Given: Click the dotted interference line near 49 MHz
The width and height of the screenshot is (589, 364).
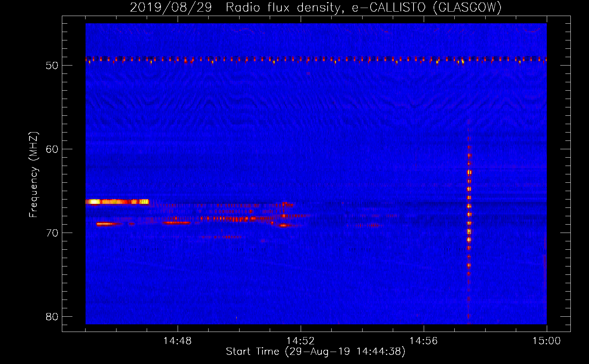Looking at the screenshot, I should pyautogui.click(x=316, y=59).
